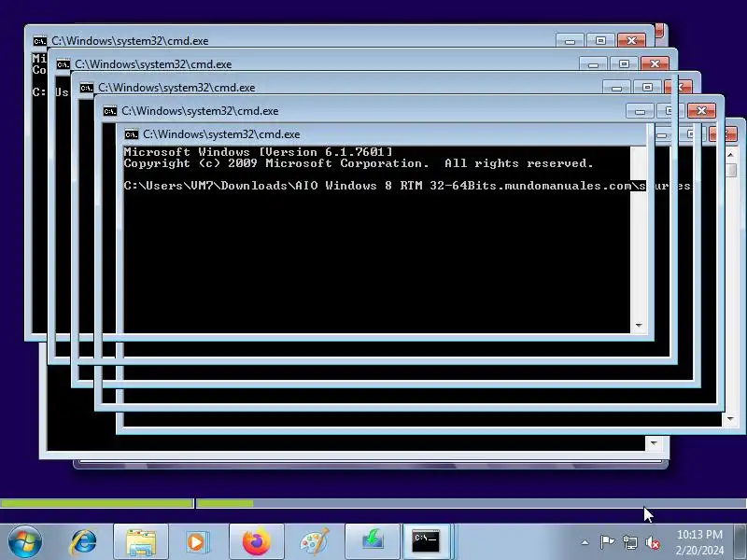Click the Microsoft Windows Version 6.1.7601 line
The image size is (747, 560).
(x=258, y=152)
